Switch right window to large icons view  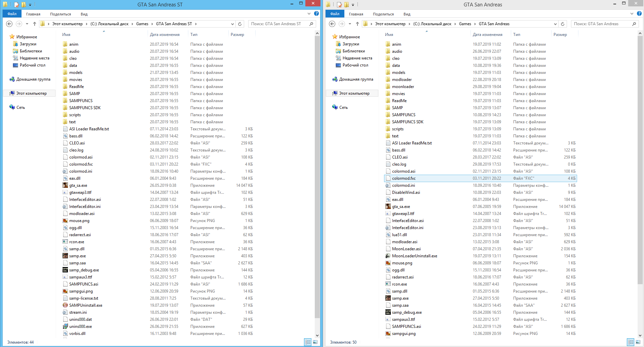638,342
